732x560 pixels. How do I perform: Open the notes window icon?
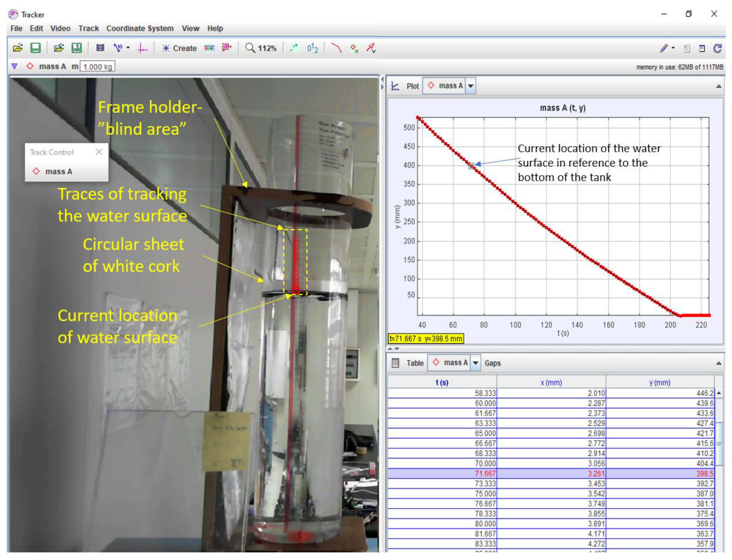coord(702,49)
